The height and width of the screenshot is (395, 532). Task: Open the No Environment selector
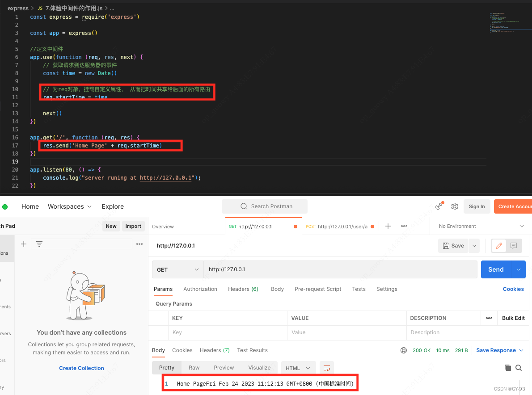coord(481,226)
